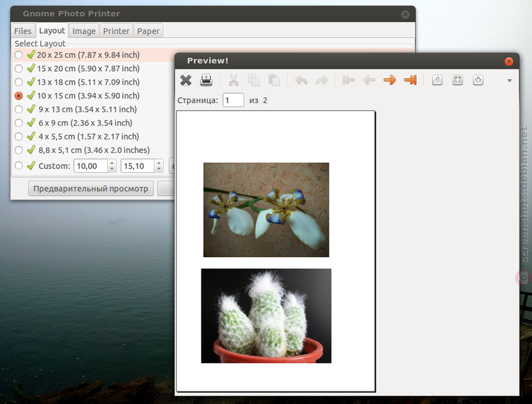
Task: Click the cactus photo in the preview page
Action: [x=267, y=316]
